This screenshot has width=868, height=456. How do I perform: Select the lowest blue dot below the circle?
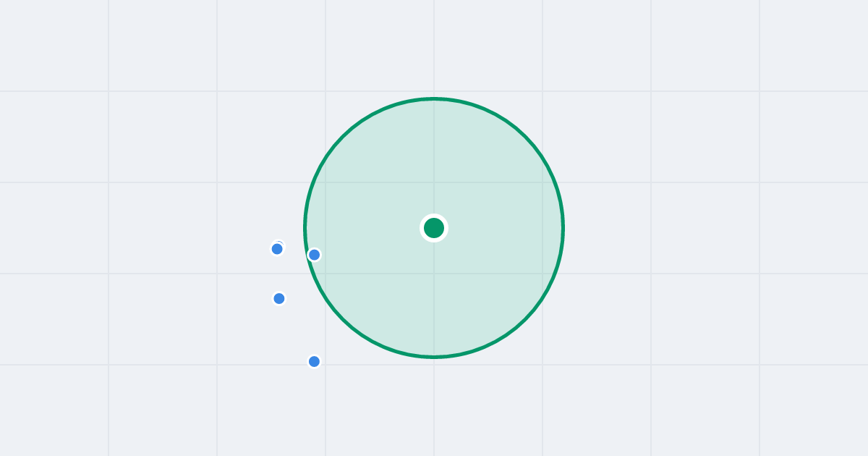(x=314, y=361)
